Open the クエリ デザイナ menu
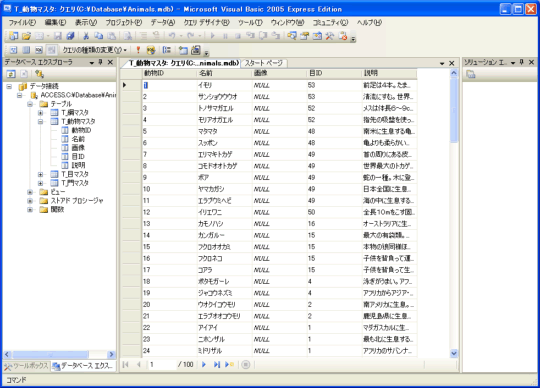This screenshot has width=540, height=388. pos(206,23)
